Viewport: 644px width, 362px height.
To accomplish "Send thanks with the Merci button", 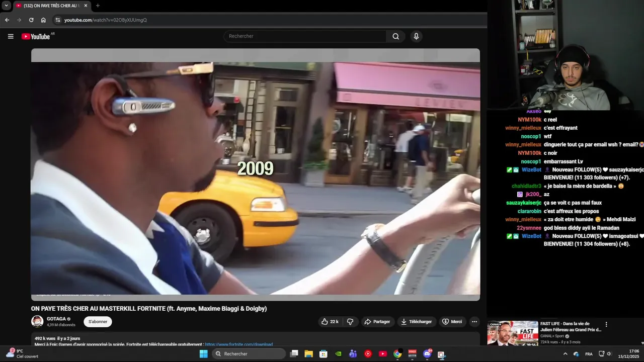I will click(452, 322).
